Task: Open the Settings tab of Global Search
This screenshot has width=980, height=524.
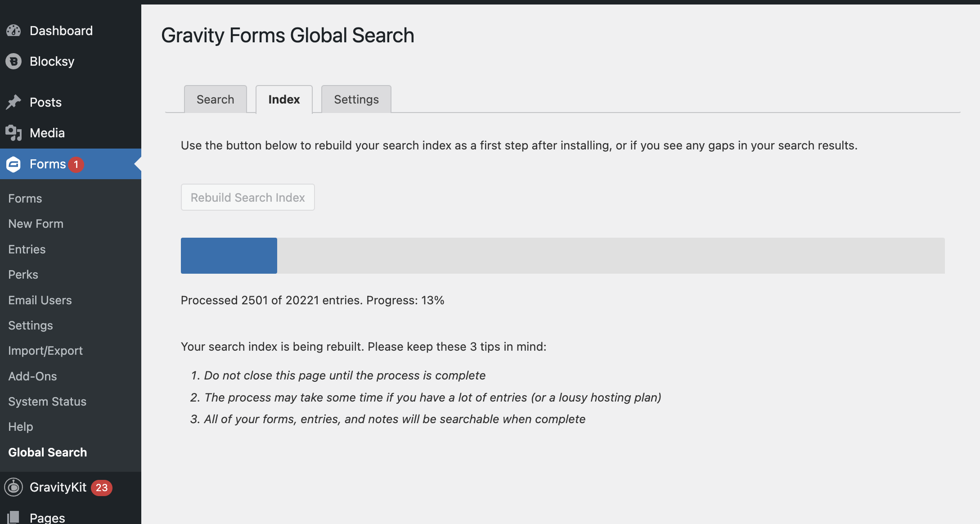Action: [356, 99]
